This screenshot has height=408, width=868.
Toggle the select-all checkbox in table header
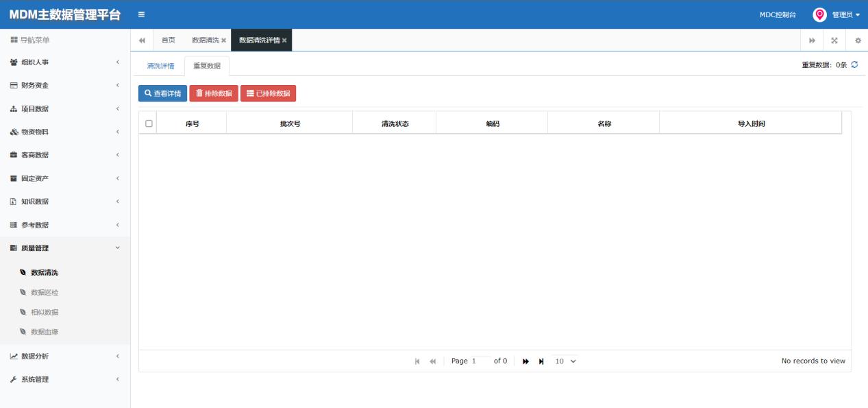click(149, 123)
